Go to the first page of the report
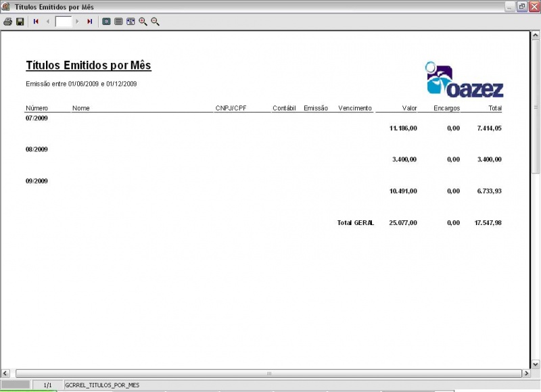The height and width of the screenshot is (392, 541). click(36, 22)
